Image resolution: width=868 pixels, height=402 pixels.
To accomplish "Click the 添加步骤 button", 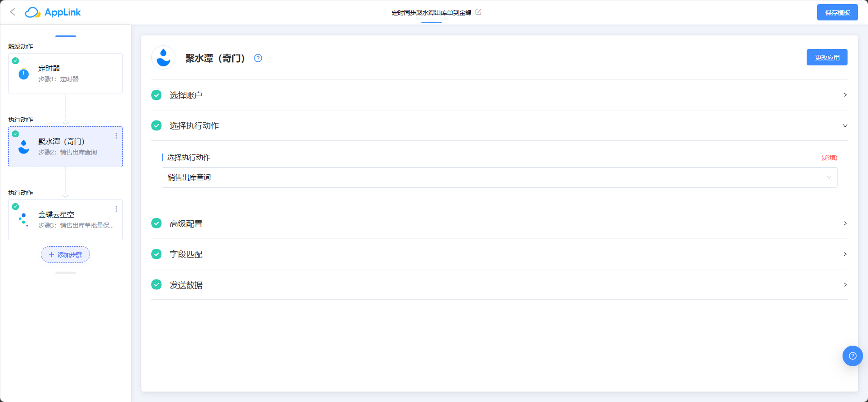I will [x=65, y=255].
